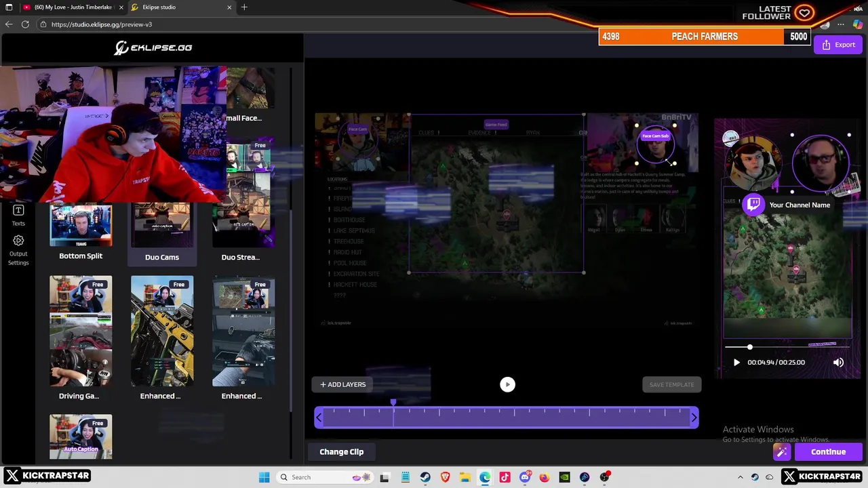Click the SAVE TEMPLATE button
868x488 pixels.
pyautogui.click(x=671, y=385)
